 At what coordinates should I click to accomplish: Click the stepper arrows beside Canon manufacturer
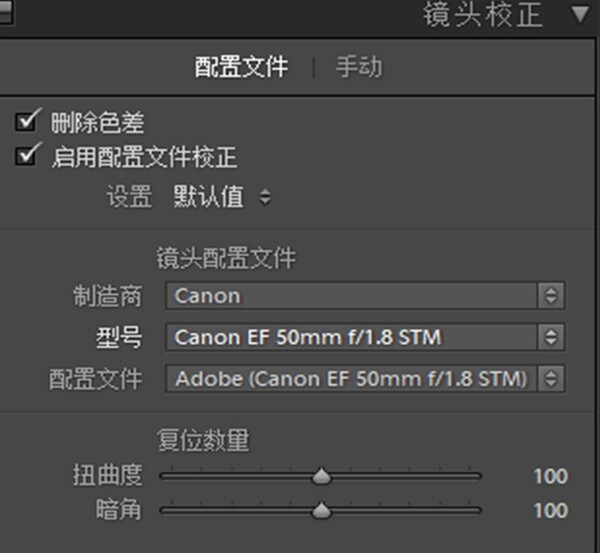click(x=551, y=295)
